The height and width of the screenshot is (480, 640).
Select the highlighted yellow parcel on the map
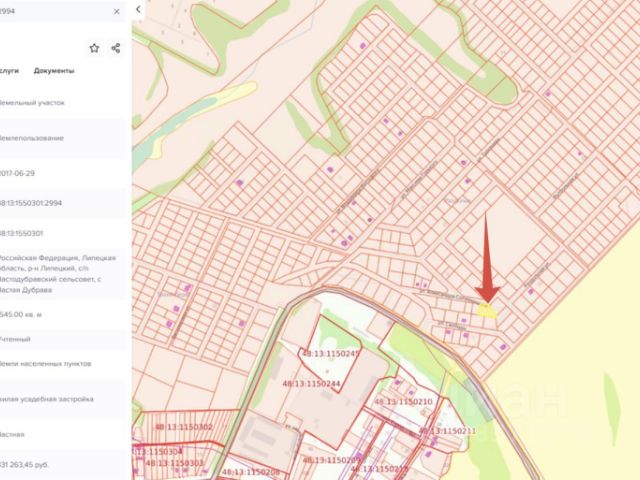point(487,311)
